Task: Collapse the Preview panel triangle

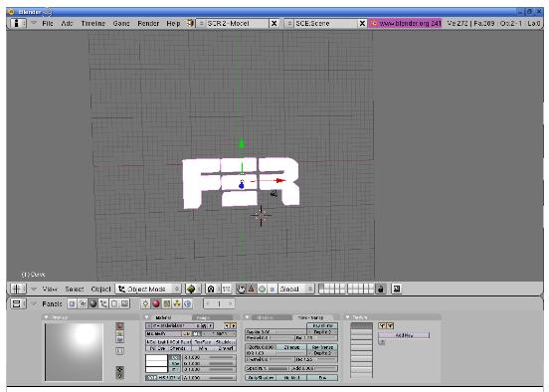Action: coord(47,317)
